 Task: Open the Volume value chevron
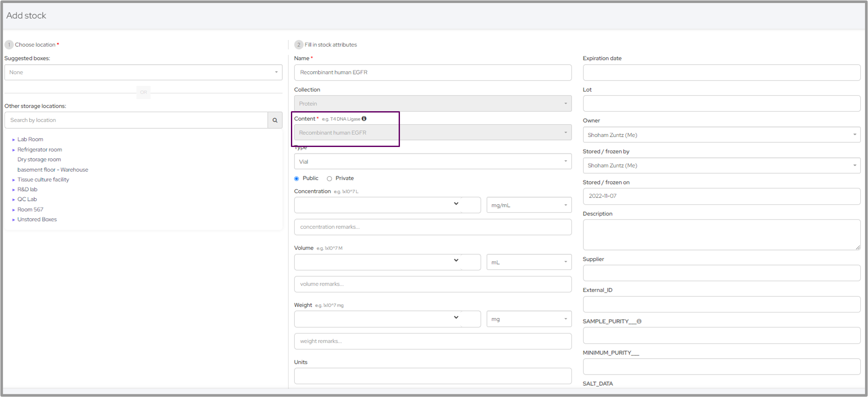click(456, 260)
